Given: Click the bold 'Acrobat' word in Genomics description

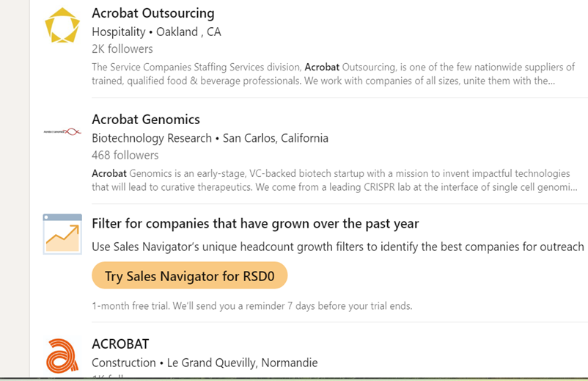Looking at the screenshot, I should 109,173.
